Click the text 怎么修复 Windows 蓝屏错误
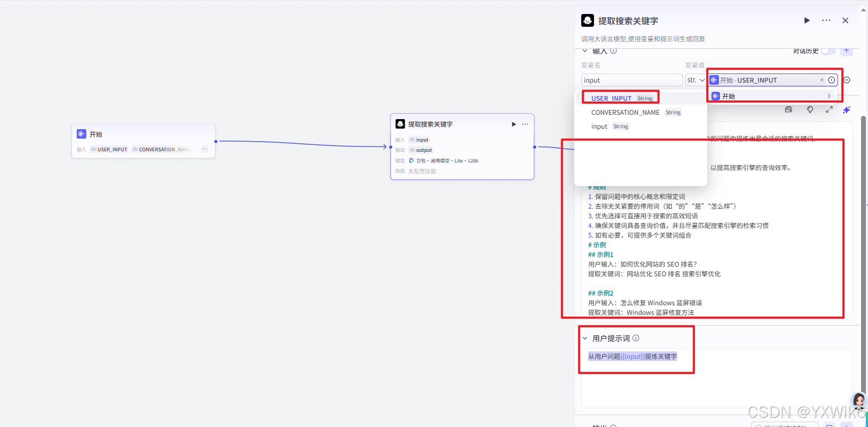 (661, 303)
